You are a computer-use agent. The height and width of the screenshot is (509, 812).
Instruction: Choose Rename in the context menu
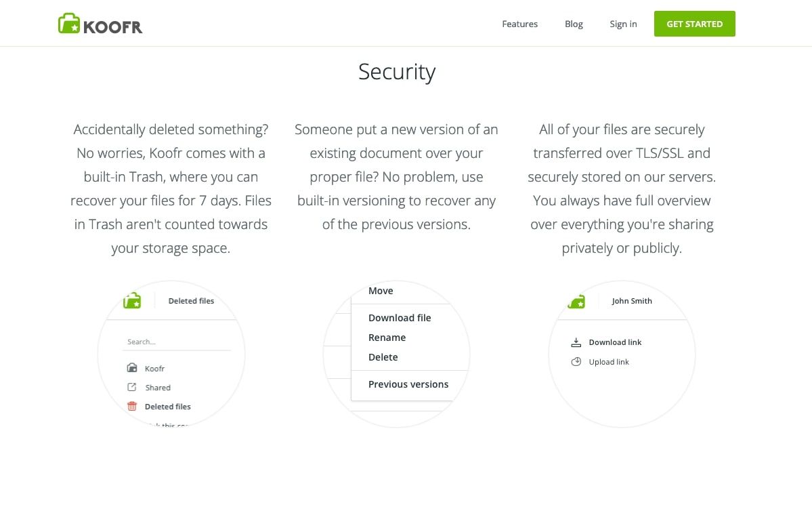coord(387,338)
